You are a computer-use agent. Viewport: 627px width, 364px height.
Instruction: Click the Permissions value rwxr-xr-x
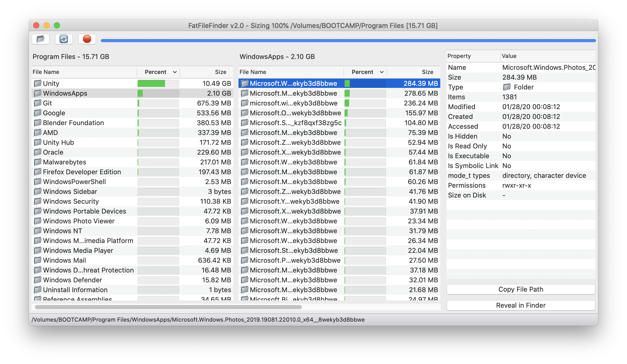[517, 185]
